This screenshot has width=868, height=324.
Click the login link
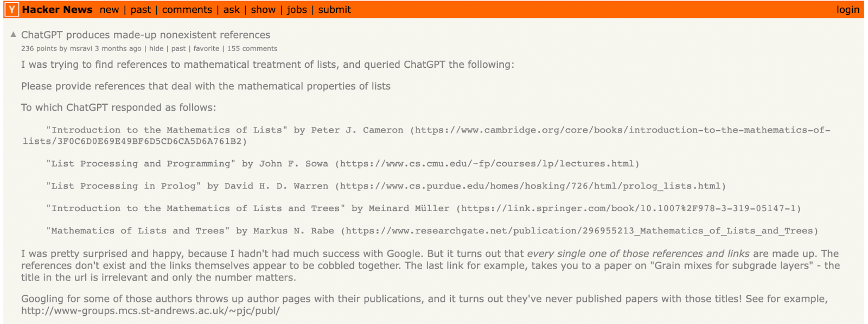[847, 9]
